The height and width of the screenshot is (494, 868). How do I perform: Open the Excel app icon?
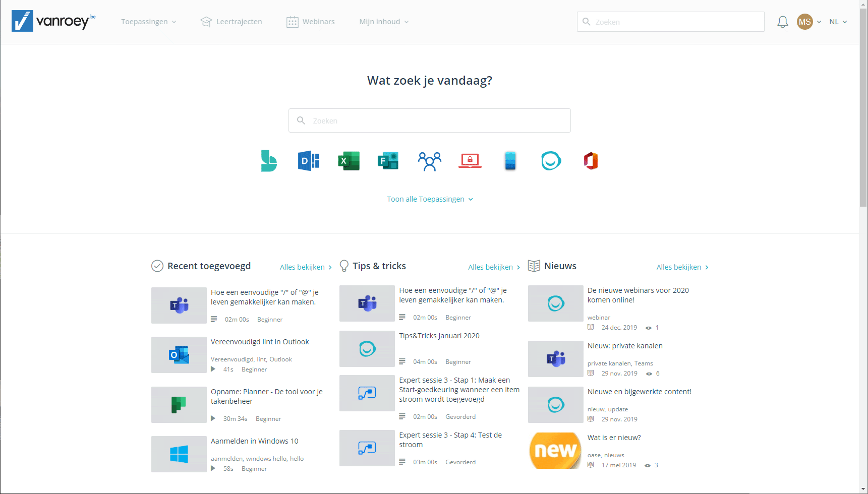click(x=349, y=161)
